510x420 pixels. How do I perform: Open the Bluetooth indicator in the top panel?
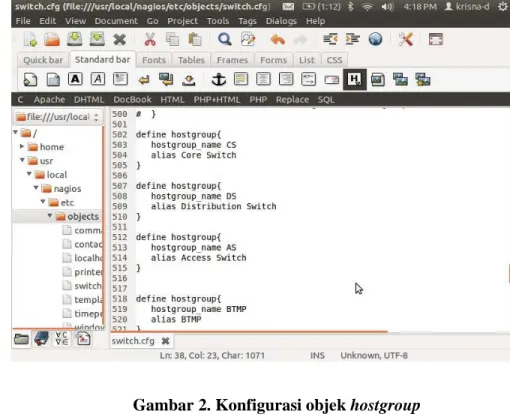pos(350,6)
